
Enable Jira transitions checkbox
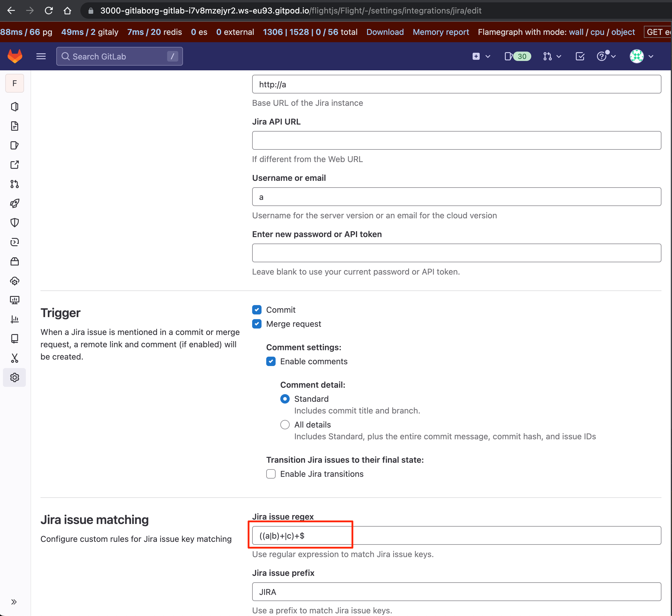(x=271, y=474)
